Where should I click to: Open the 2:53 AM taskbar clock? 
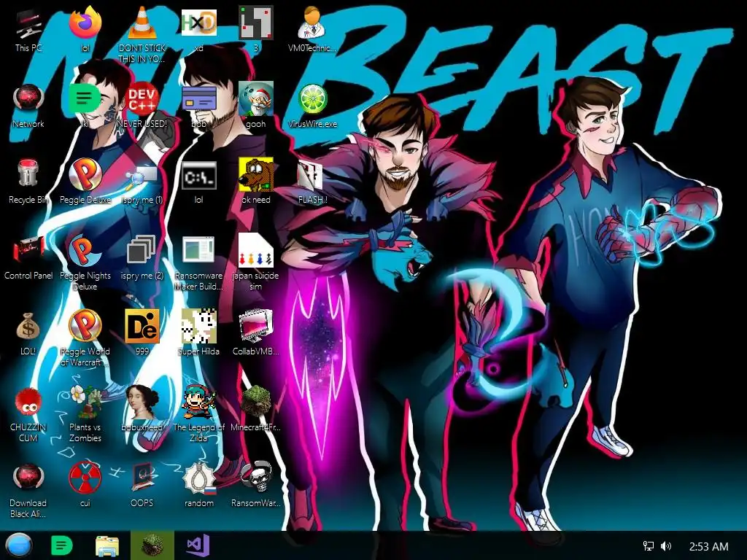pos(709,547)
